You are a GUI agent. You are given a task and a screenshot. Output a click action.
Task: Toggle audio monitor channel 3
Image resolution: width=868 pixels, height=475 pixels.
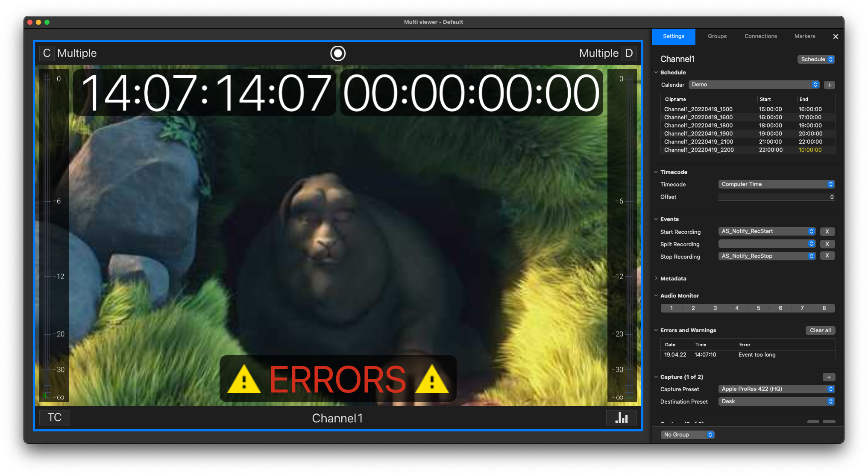(715, 308)
